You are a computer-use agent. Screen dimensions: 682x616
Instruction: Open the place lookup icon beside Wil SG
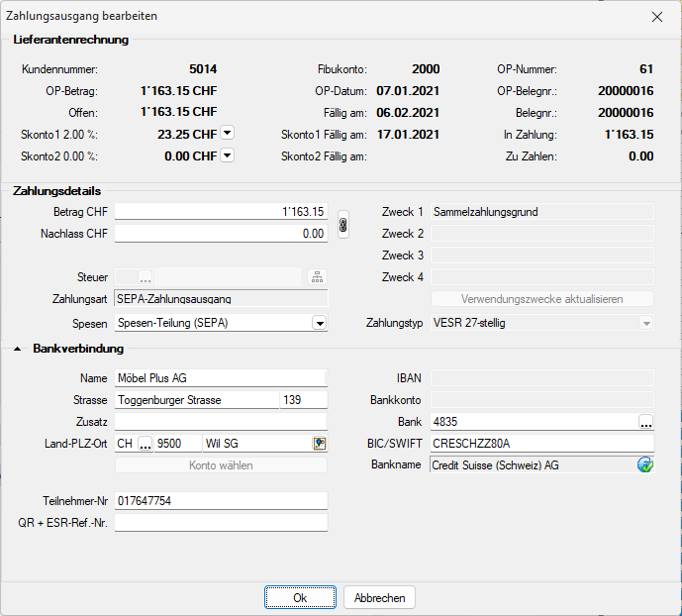pyautogui.click(x=319, y=444)
